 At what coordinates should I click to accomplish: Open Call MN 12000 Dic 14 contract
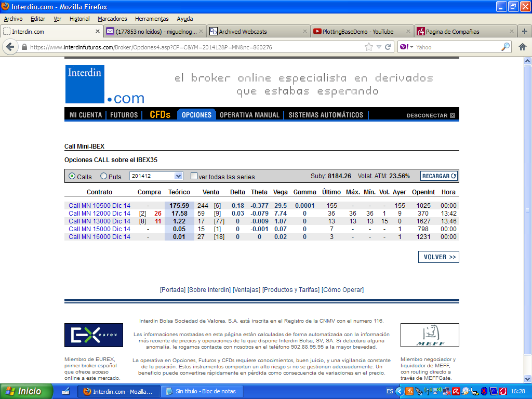[99, 214]
